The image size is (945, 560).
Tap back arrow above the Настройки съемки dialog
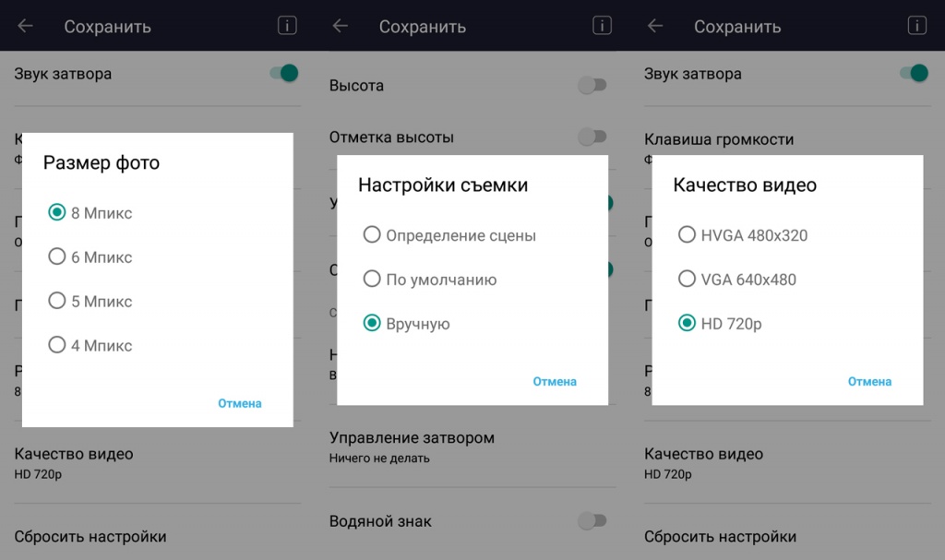coord(341,26)
